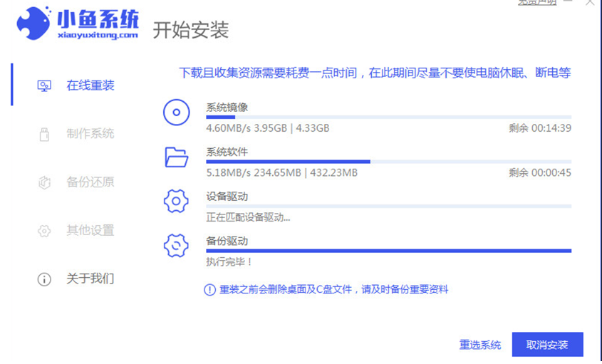Click the gear icon for 设备驱动
Image resolution: width=602 pixels, height=364 pixels.
(176, 201)
